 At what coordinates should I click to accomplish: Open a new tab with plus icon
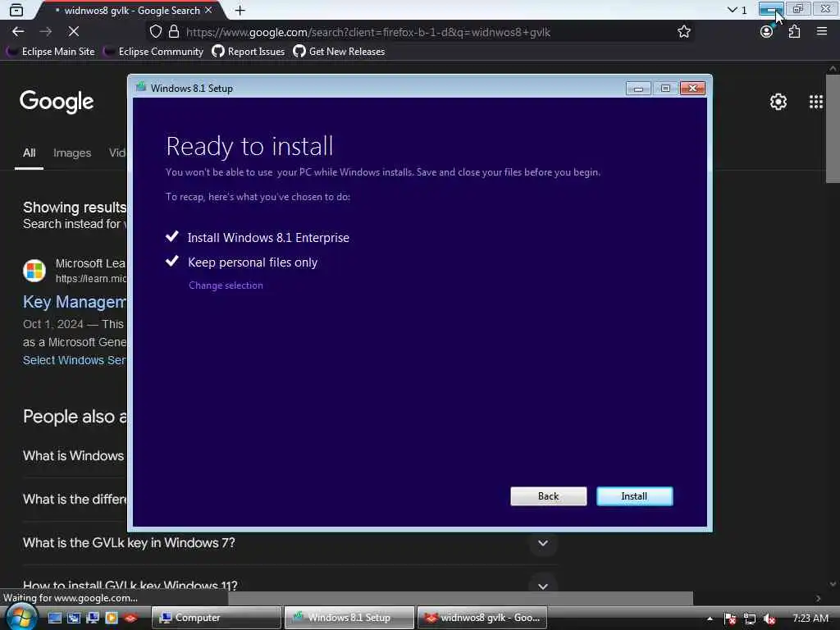240,10
